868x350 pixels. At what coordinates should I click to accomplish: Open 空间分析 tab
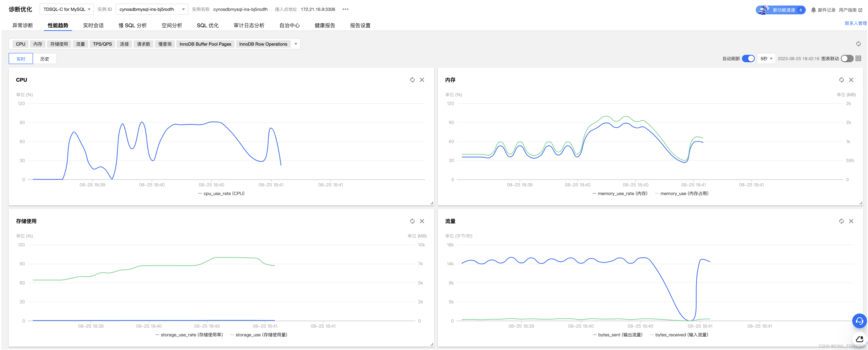pyautogui.click(x=171, y=26)
